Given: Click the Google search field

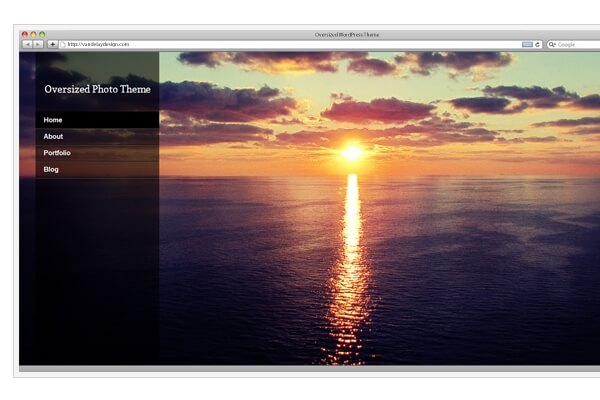Looking at the screenshot, I should pyautogui.click(x=573, y=44).
